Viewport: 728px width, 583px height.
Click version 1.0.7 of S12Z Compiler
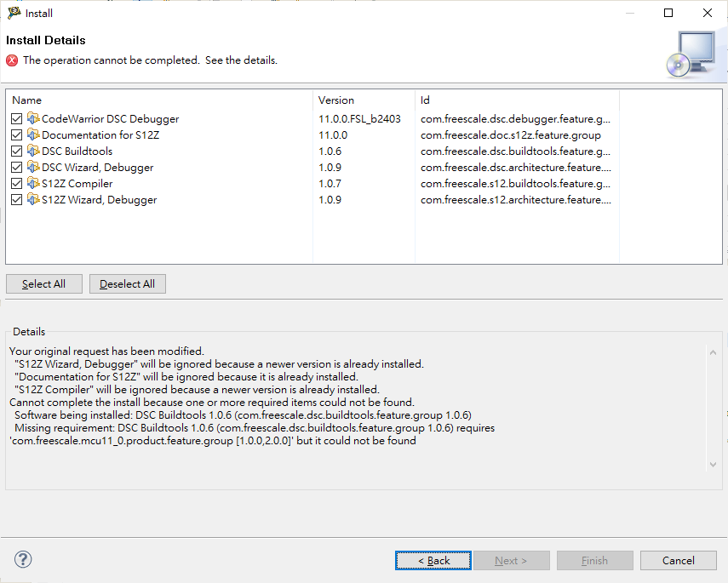[x=330, y=183]
